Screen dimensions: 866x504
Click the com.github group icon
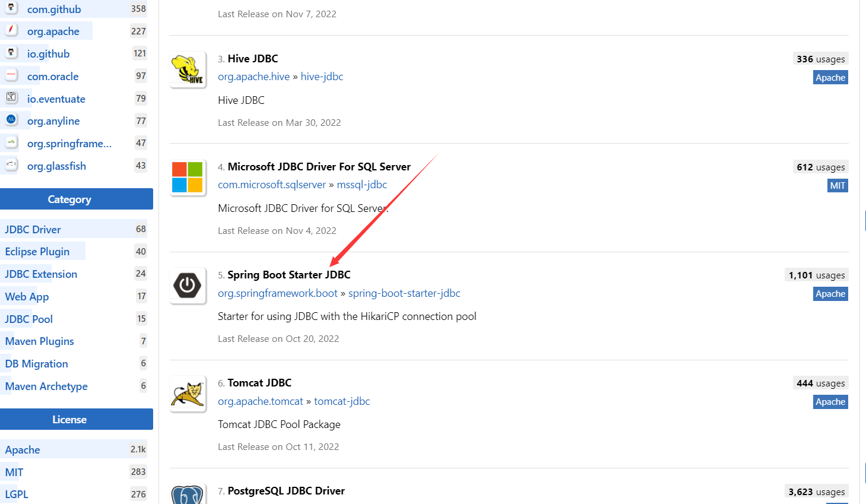(x=11, y=8)
